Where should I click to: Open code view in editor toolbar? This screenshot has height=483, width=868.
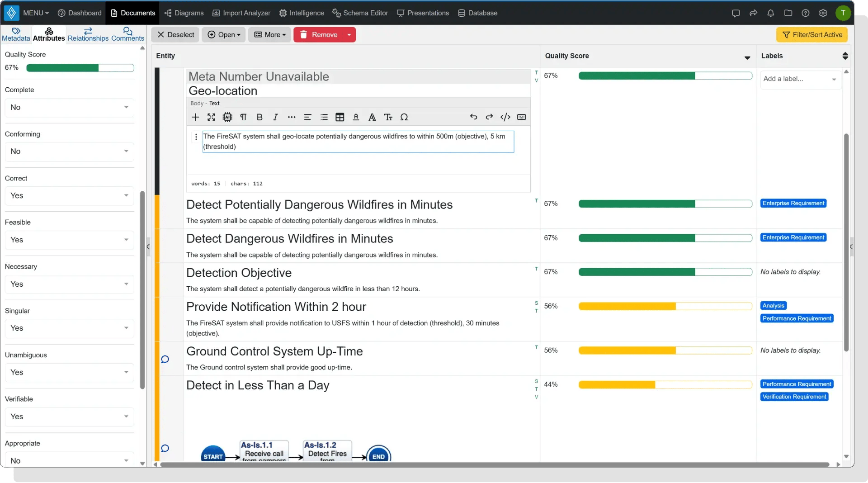[x=505, y=117]
